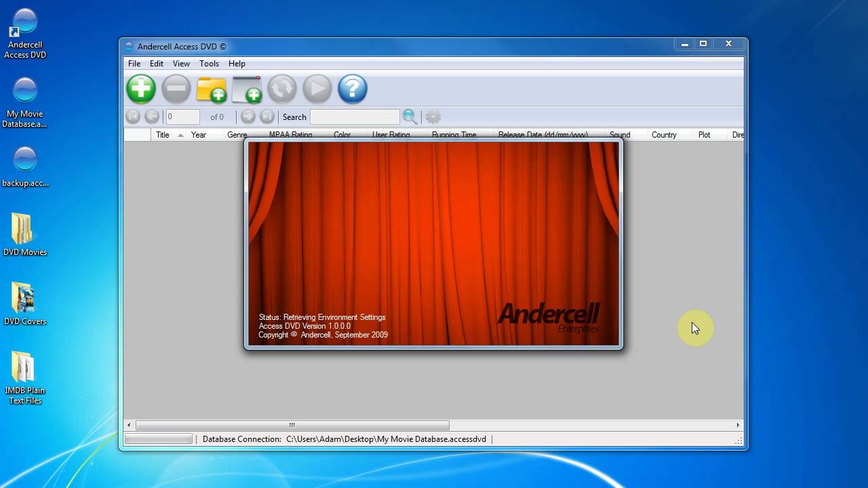
Task: Click the splash screen status text
Action: coord(322,317)
